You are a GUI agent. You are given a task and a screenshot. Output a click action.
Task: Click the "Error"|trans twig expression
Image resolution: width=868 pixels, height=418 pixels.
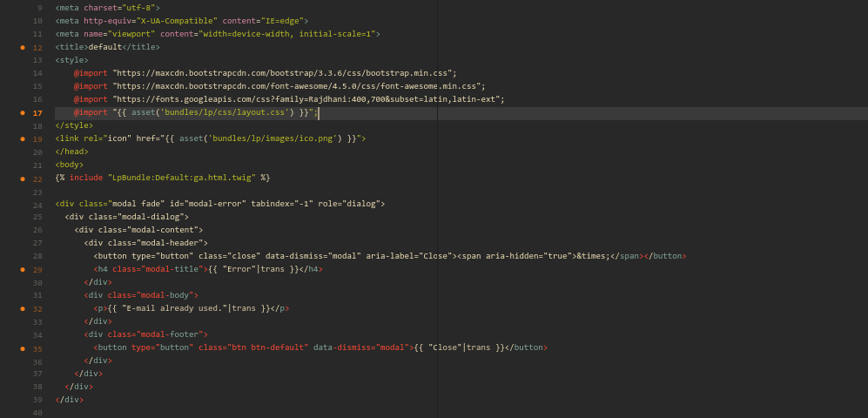coord(253,269)
